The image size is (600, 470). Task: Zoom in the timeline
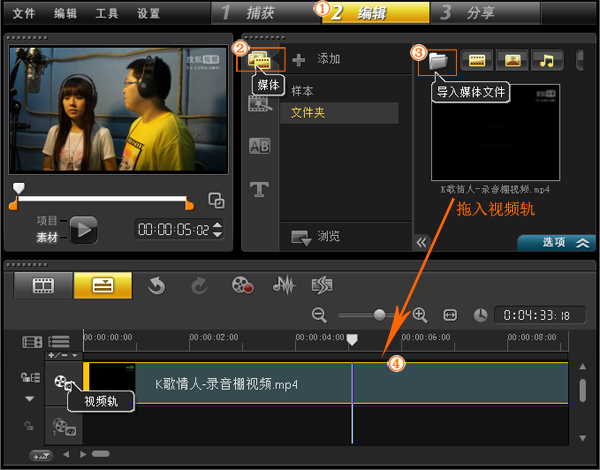click(x=420, y=315)
